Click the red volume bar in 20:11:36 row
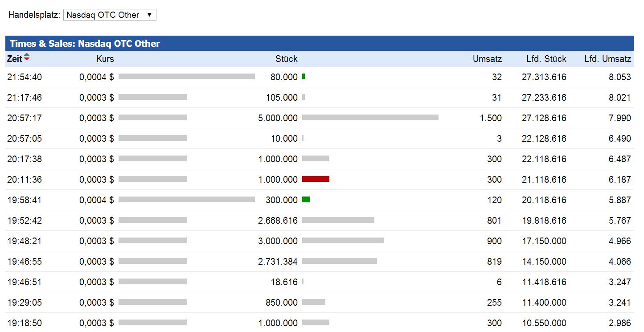The height and width of the screenshot is (332, 644). (316, 179)
